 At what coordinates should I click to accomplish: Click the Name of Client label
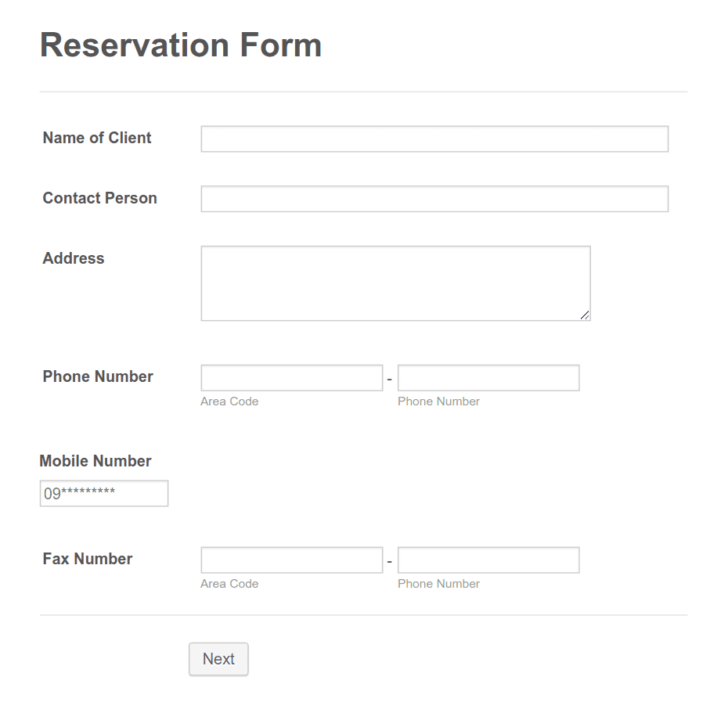[x=96, y=138]
